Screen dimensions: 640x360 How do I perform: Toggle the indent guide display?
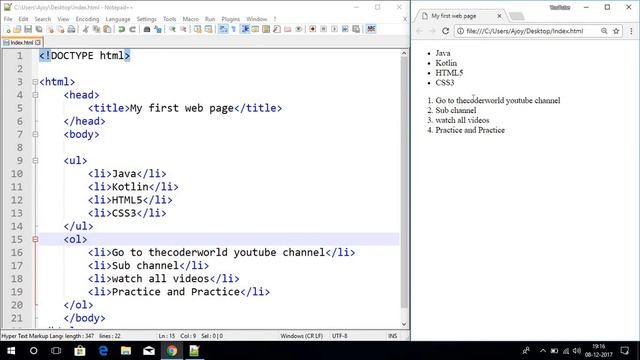point(245,29)
